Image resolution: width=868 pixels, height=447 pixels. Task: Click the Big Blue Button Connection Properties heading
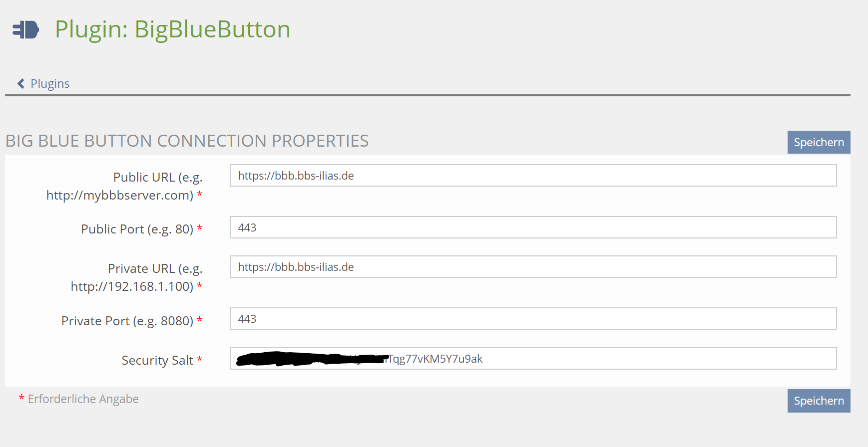[x=187, y=141]
